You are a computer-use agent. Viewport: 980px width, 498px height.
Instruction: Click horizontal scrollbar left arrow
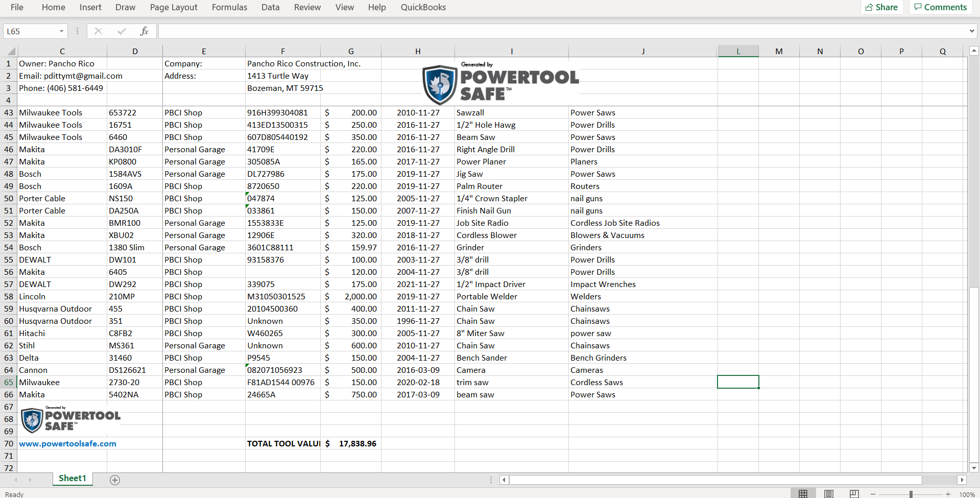(504, 480)
